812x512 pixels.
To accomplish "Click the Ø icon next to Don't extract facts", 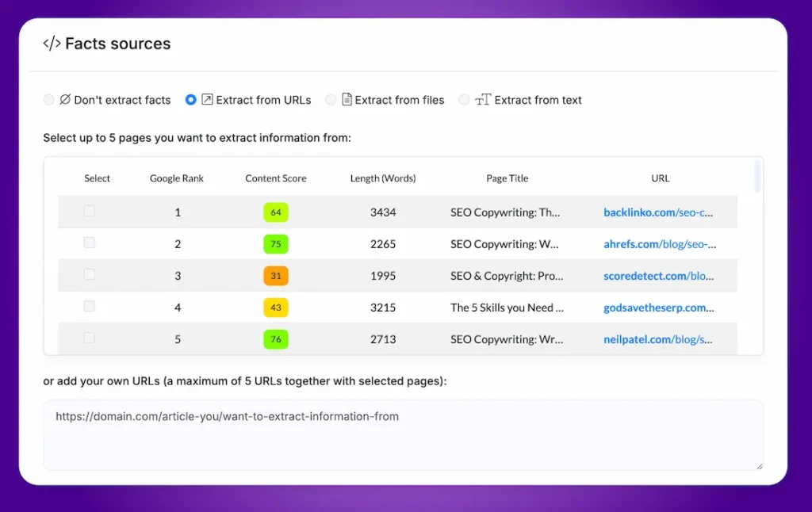I will pyautogui.click(x=63, y=100).
